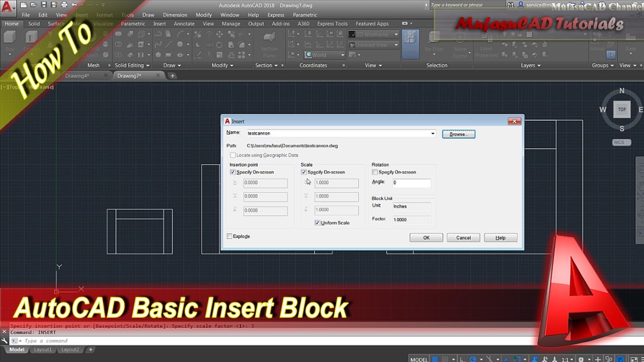Click MODEL space toggle in status bar
This screenshot has height=362, width=644.
click(x=419, y=359)
